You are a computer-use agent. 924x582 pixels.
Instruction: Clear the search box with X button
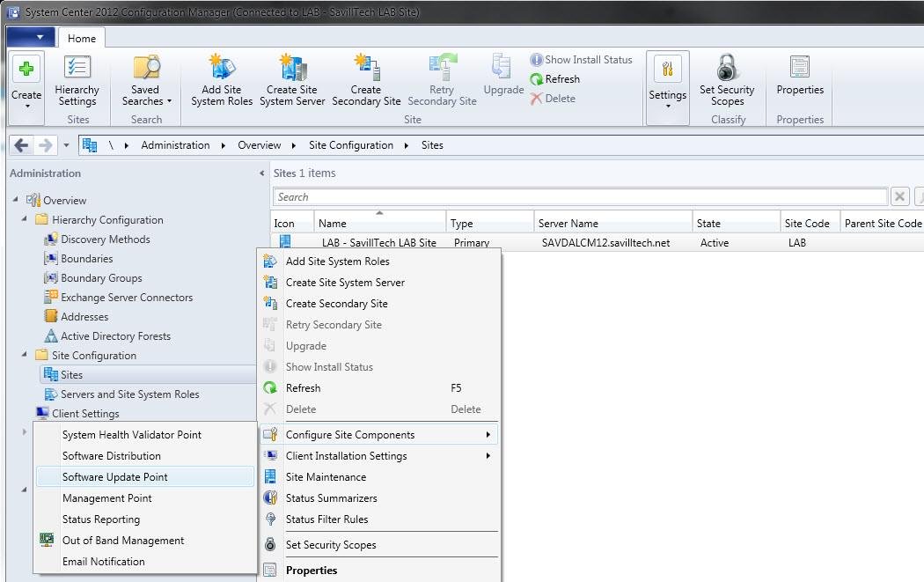coord(899,196)
